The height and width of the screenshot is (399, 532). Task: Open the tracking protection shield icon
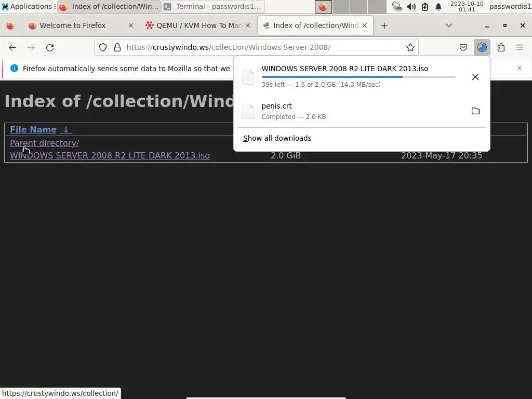pos(103,47)
